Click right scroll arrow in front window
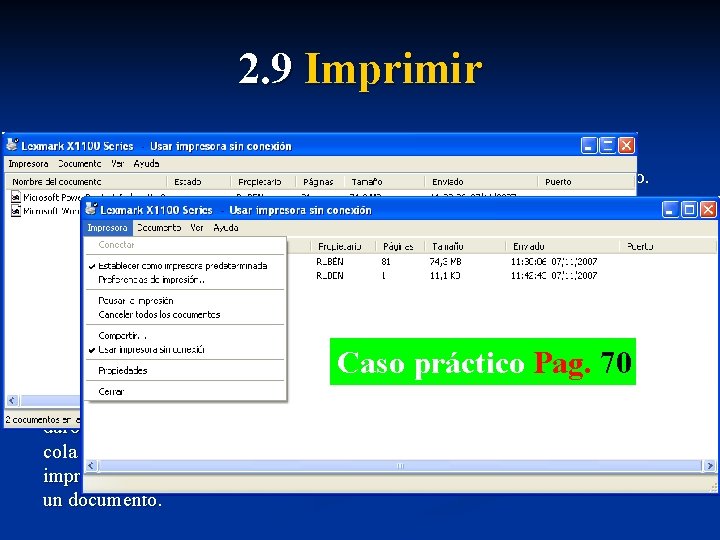This screenshot has width=720, height=540. (710, 466)
